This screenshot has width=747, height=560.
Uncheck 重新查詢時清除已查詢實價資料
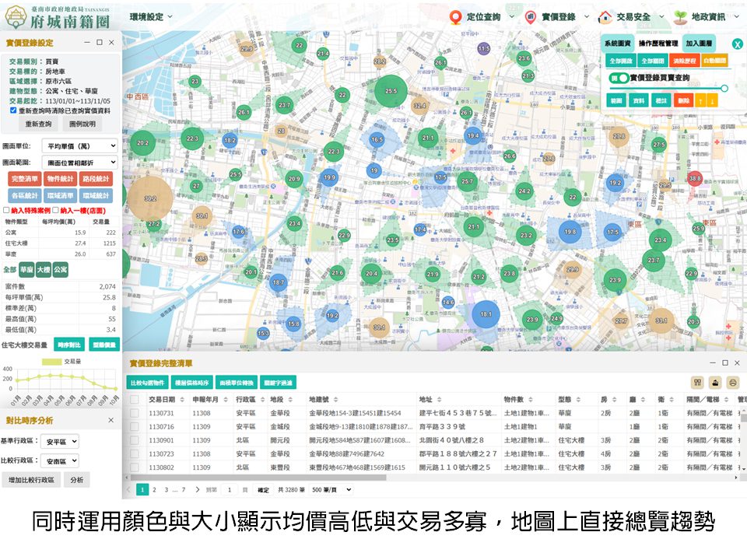(14, 110)
